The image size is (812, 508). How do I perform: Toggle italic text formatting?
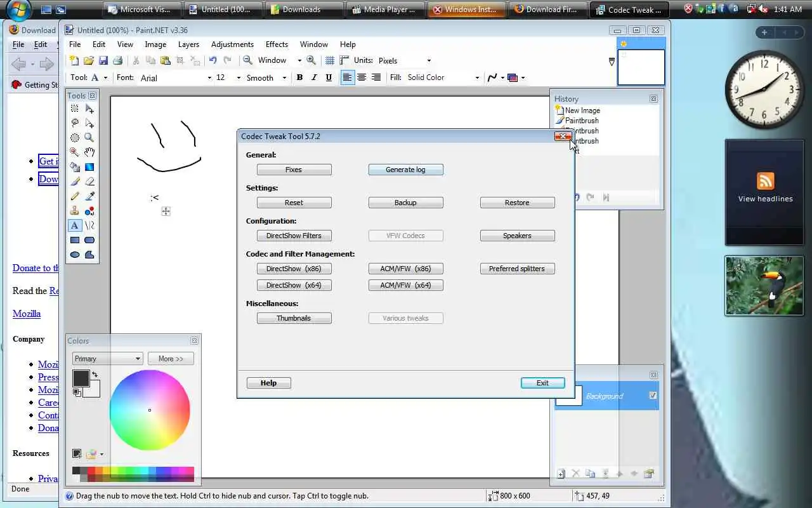(x=314, y=77)
